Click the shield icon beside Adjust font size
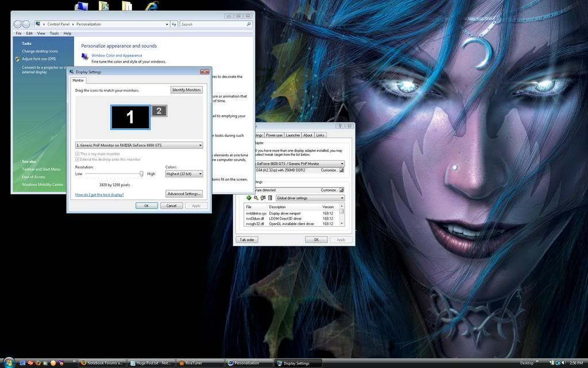588x368 pixels. pos(18,59)
